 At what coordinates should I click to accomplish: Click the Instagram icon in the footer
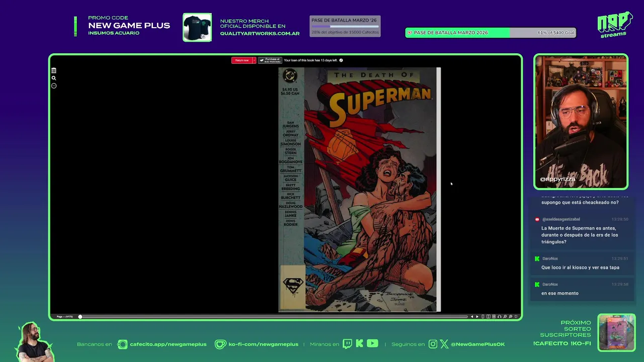coord(433,344)
